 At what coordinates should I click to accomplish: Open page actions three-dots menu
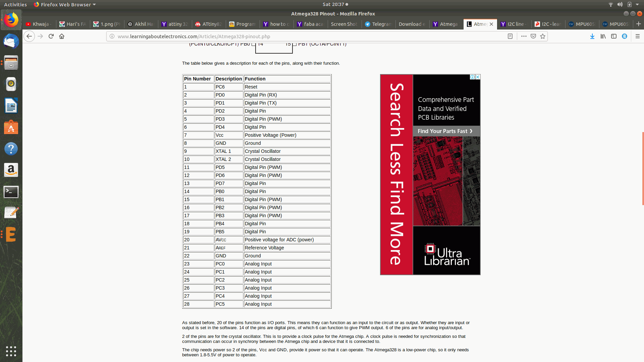(524, 36)
